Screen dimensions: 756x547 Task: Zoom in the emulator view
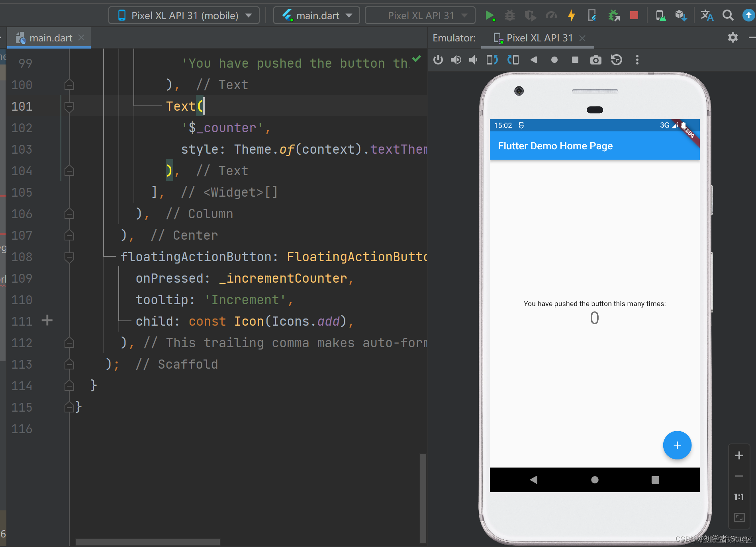pyautogui.click(x=739, y=455)
